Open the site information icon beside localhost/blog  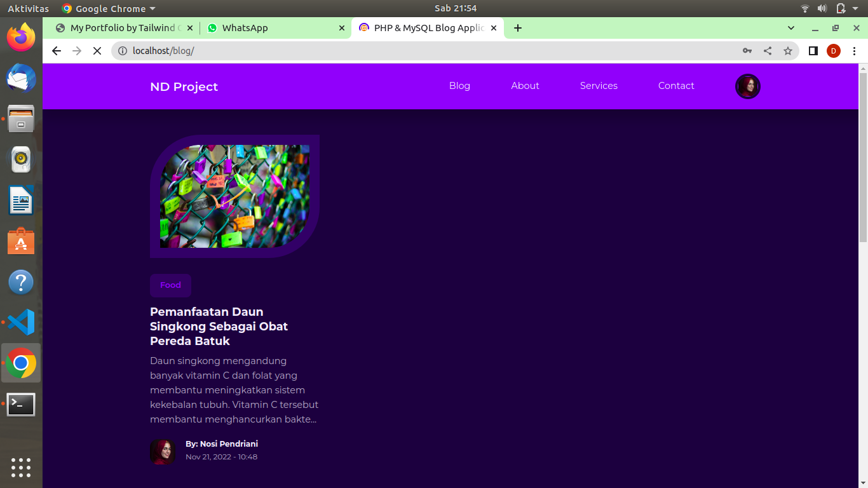(x=121, y=51)
